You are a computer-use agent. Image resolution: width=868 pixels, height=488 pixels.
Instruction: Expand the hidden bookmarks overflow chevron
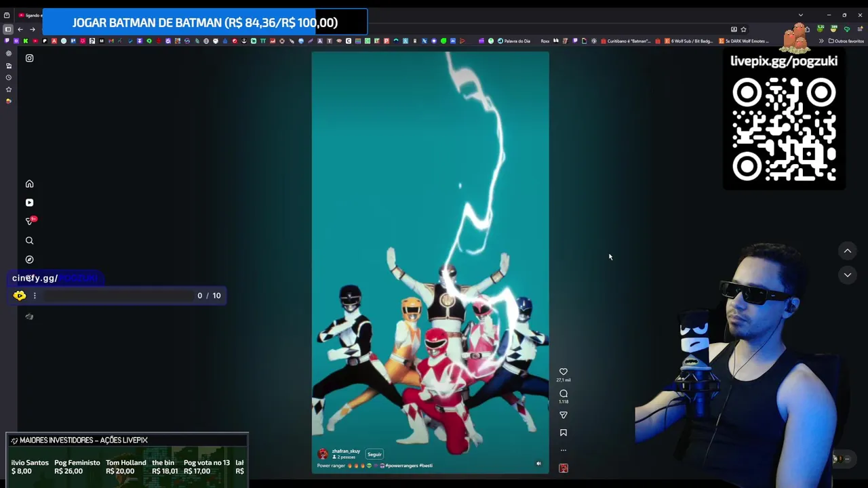pyautogui.click(x=821, y=41)
